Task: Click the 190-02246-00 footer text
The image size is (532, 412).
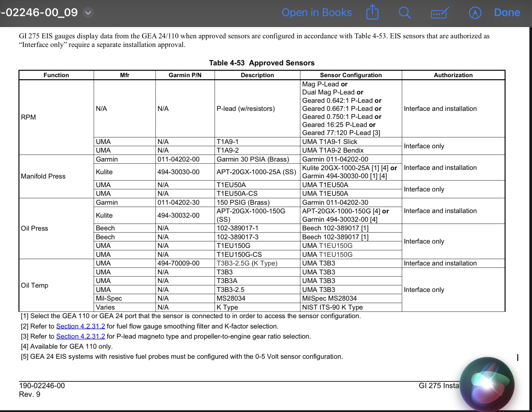Action: click(42, 386)
